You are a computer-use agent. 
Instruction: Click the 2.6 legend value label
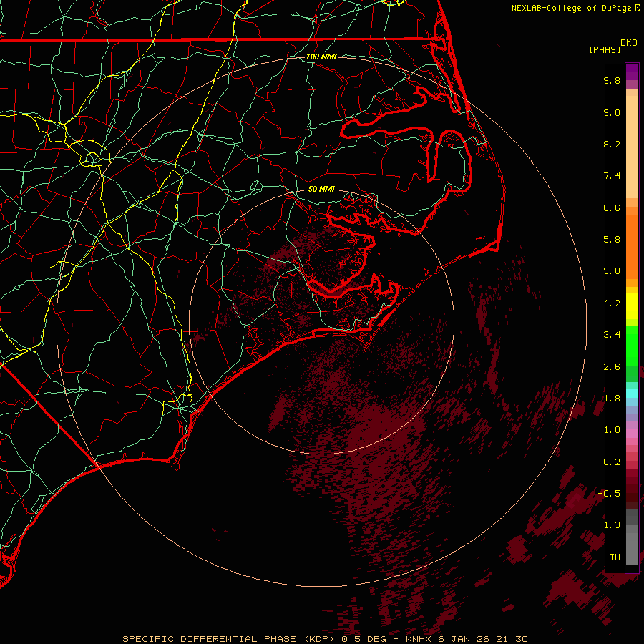(612, 367)
